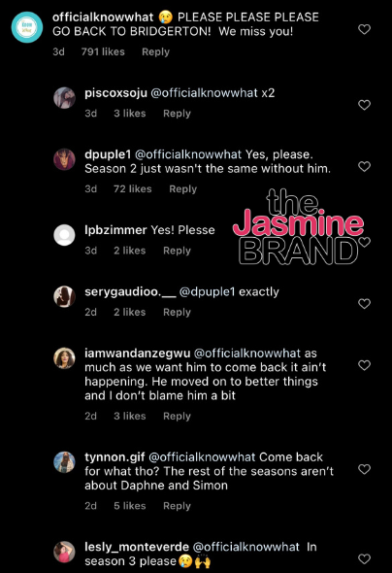392x573 pixels.
Task: Tap heart on dpuple1's comment
Action: 364,167
